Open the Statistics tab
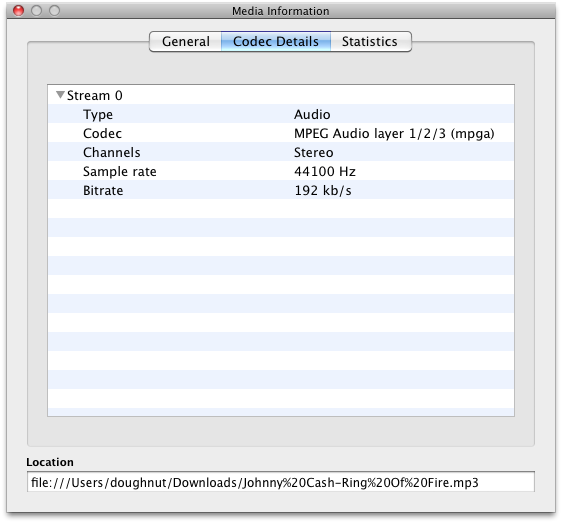Viewport: 562px width, 523px height. coord(370,42)
